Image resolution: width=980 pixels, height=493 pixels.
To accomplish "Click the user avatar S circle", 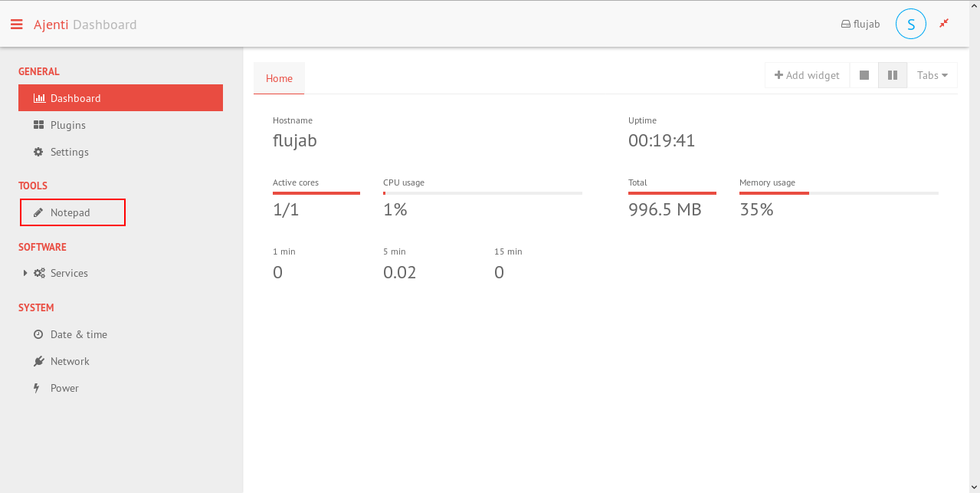I will (910, 24).
